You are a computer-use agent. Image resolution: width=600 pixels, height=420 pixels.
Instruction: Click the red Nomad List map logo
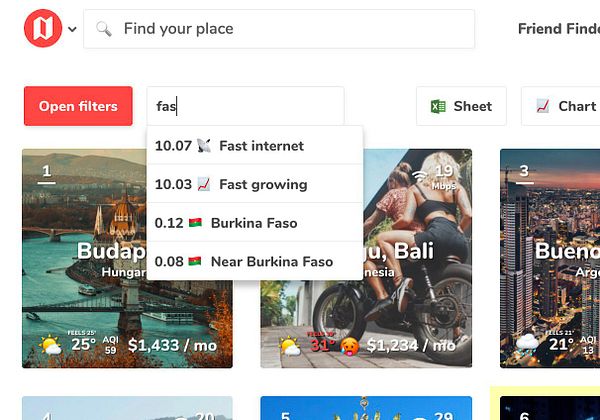pos(43,28)
